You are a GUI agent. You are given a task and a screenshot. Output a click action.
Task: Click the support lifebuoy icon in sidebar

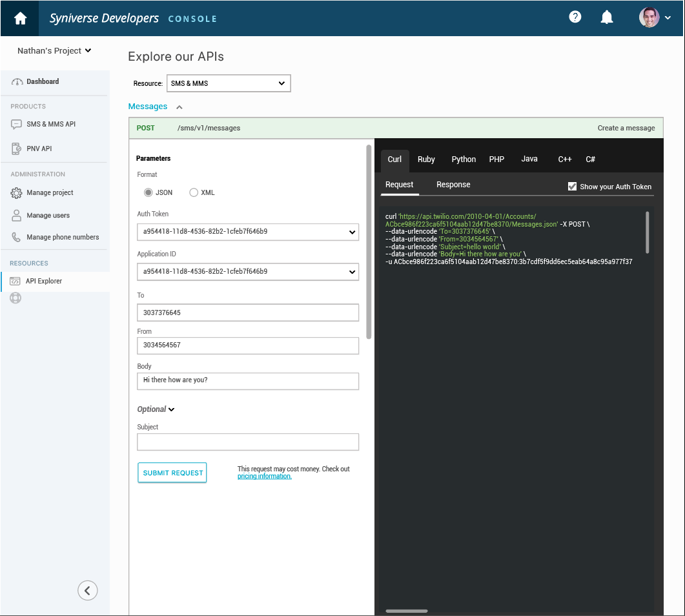pyautogui.click(x=15, y=298)
